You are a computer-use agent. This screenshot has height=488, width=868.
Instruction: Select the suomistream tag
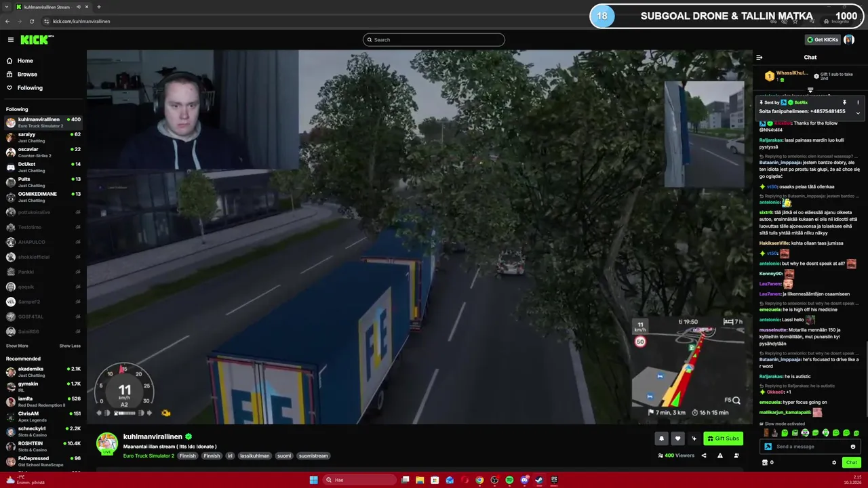[313, 455]
